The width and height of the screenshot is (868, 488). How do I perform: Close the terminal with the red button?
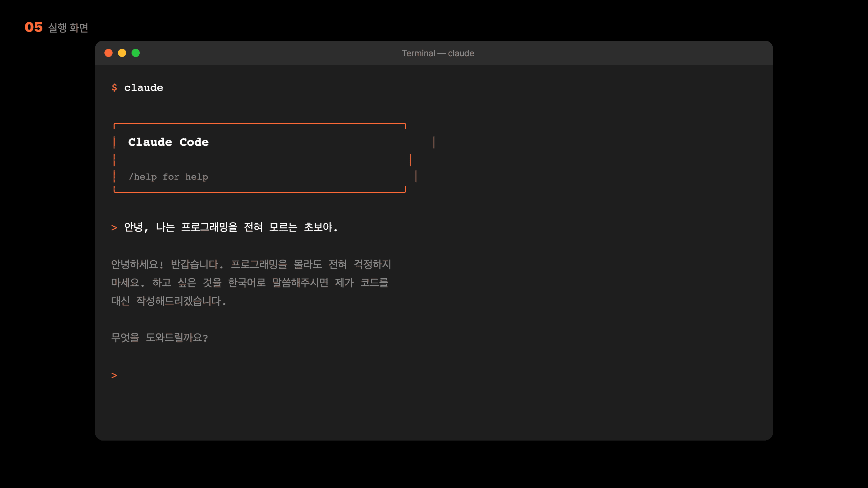tap(108, 53)
